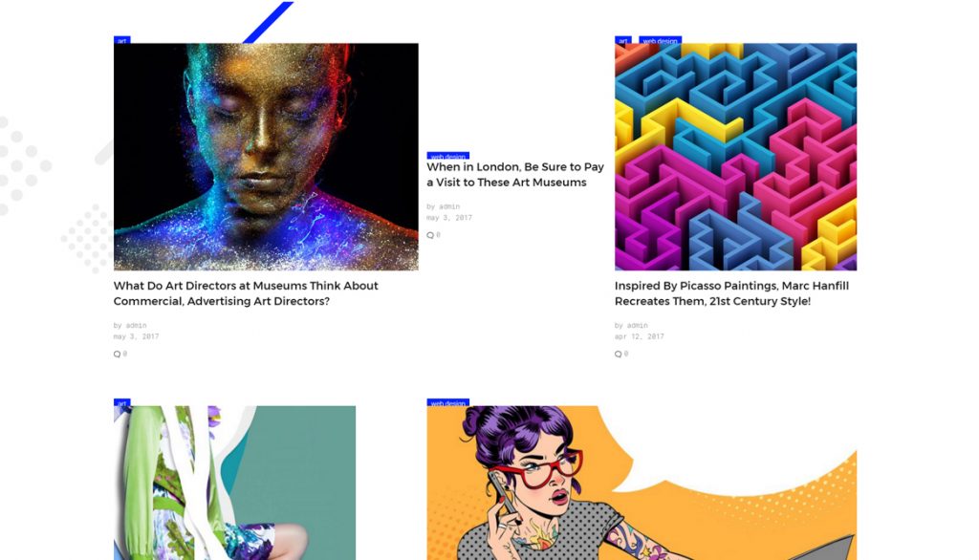Open the pop-art woman with glasses image
The image size is (979, 560).
pos(642,483)
